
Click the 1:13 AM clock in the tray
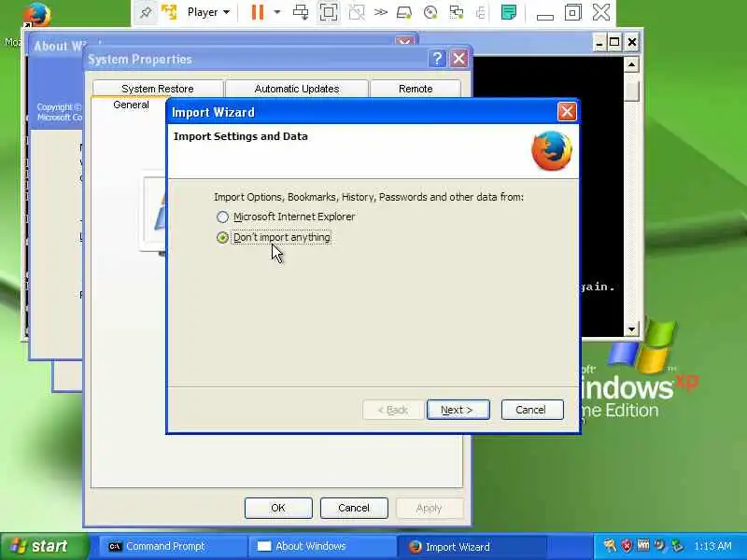(712, 546)
